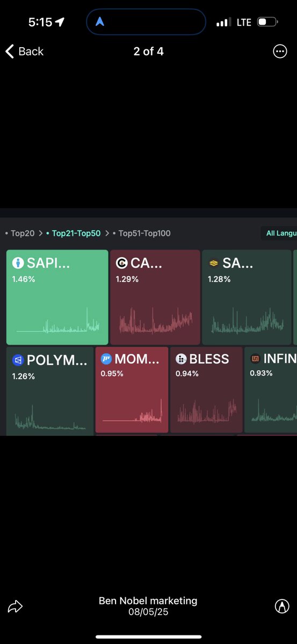Click the BLESS dotted logo icon
The width and height of the screenshot is (297, 644).
(181, 359)
